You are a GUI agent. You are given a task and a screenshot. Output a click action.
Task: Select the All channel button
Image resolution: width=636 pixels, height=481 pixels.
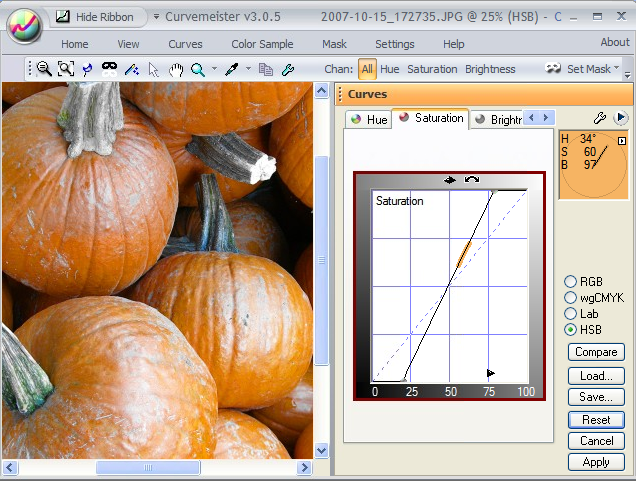[367, 69]
